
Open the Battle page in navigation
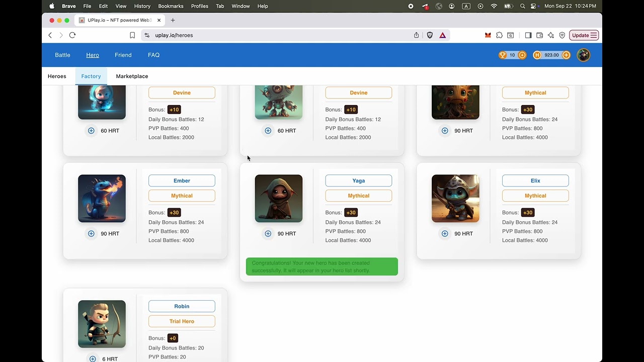tap(62, 55)
